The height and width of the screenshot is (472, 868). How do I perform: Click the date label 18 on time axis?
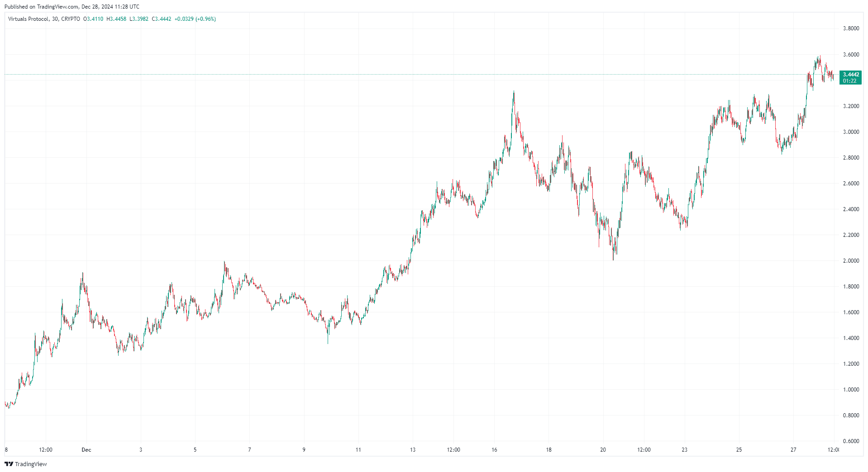tap(548, 450)
